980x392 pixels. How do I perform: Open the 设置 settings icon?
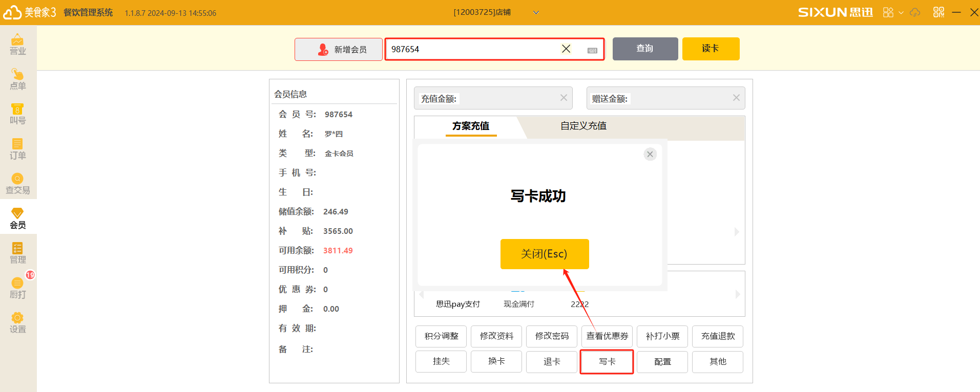coord(17,323)
